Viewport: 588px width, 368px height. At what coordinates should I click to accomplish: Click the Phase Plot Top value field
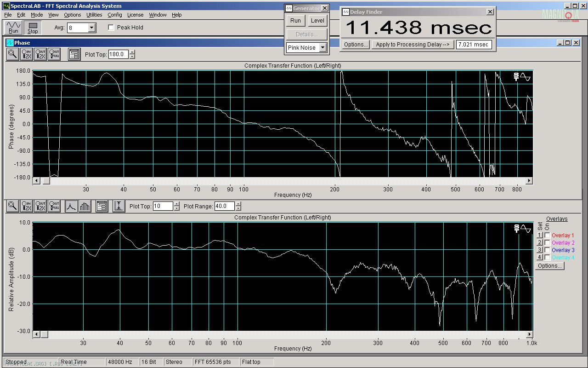coord(119,54)
